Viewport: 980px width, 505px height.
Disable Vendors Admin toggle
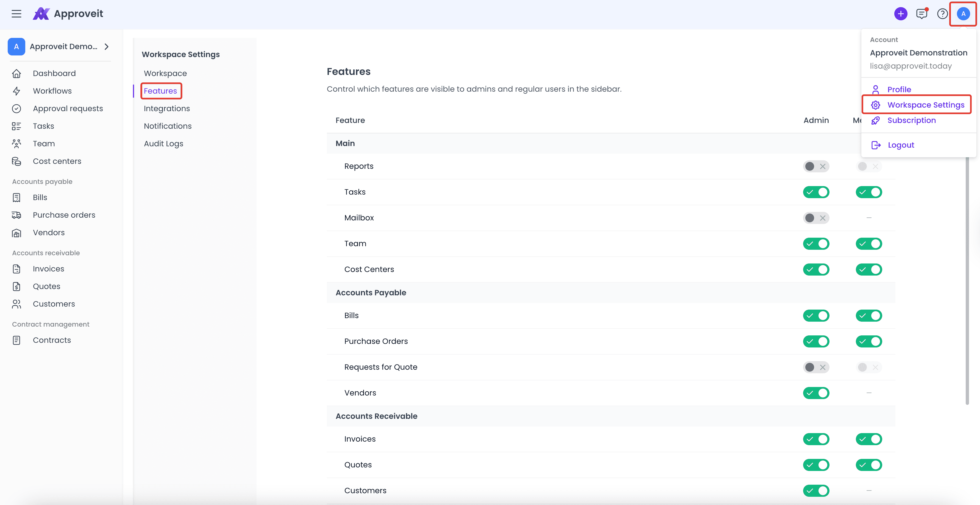point(816,393)
